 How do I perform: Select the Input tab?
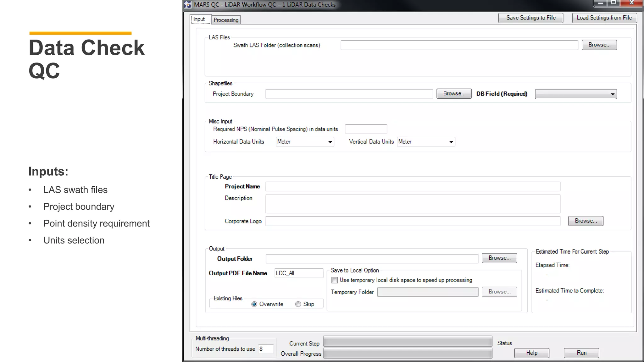pyautogui.click(x=199, y=19)
